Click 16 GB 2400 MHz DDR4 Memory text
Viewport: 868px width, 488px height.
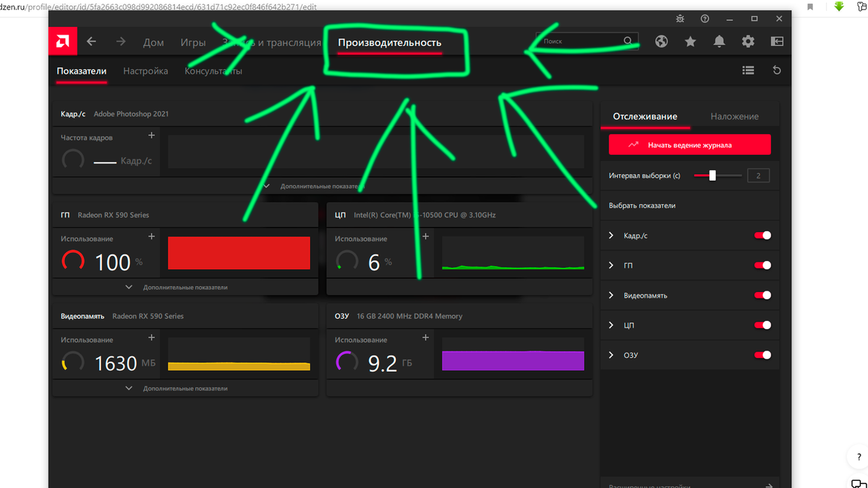point(409,316)
